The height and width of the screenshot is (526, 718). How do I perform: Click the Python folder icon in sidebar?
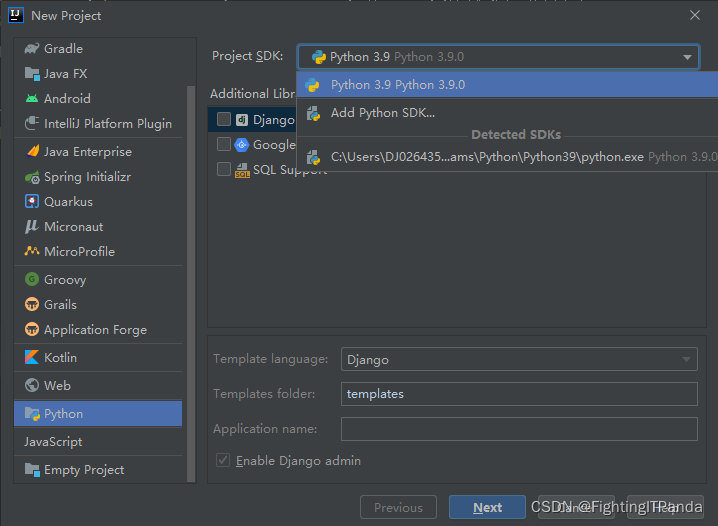click(32, 414)
